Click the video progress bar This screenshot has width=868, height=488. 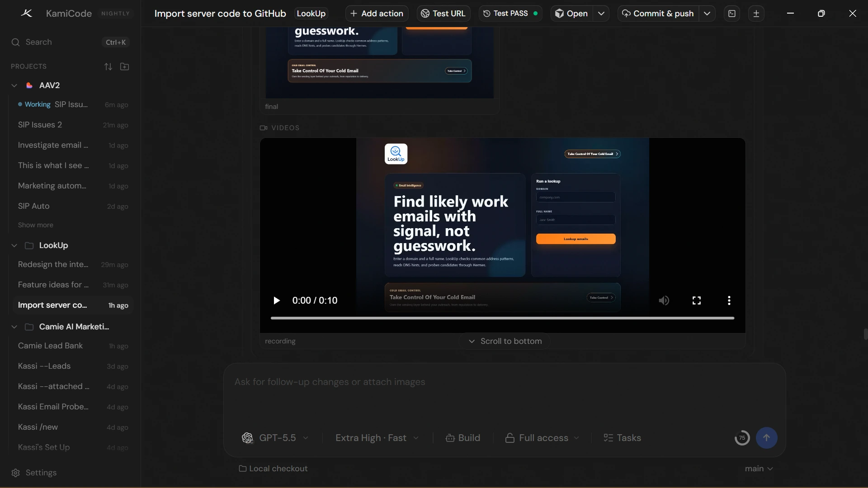502,318
